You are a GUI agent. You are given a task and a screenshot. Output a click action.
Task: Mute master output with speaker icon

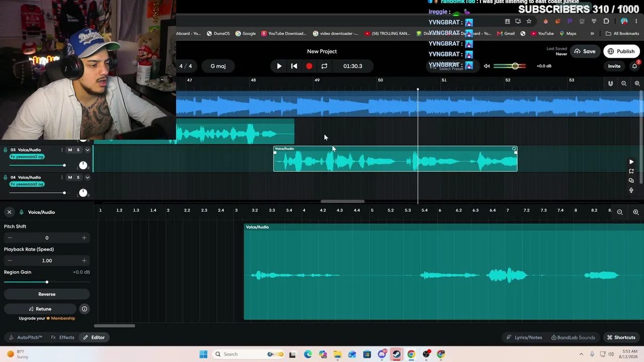pyautogui.click(x=487, y=66)
